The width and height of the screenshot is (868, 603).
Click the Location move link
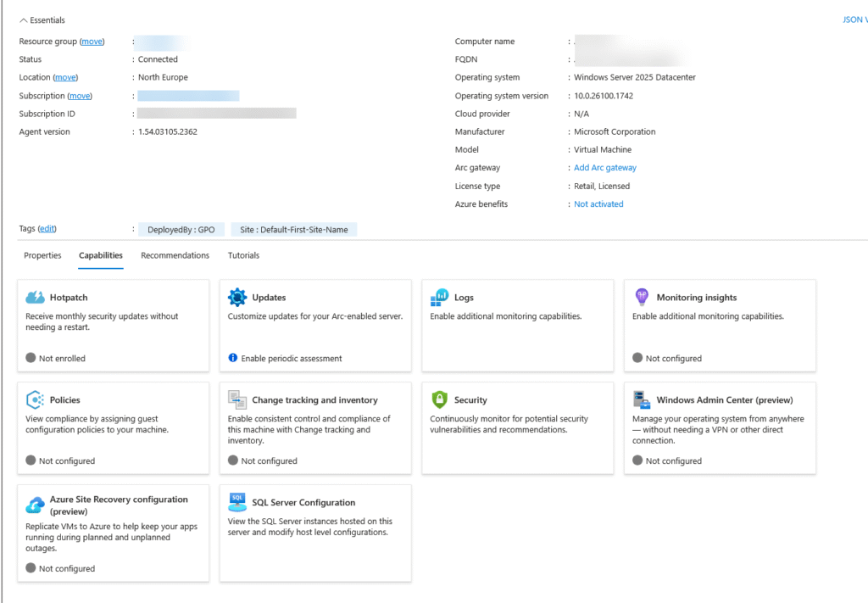pyautogui.click(x=65, y=77)
